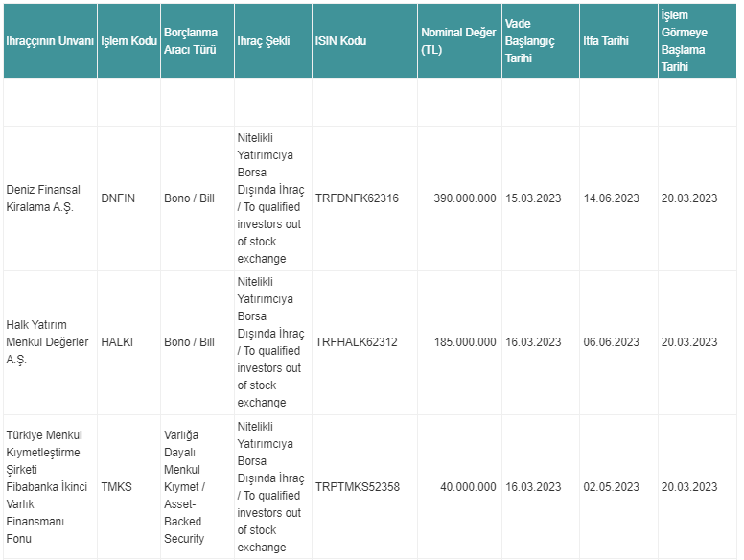Click the İşlem Kodu column header

(x=128, y=41)
